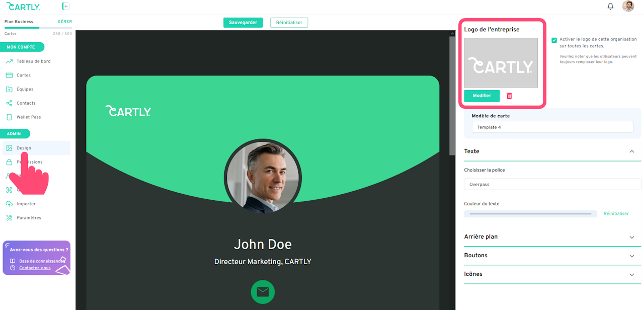Navigate to Contacts
Viewport: 644px width, 310px height.
point(26,103)
